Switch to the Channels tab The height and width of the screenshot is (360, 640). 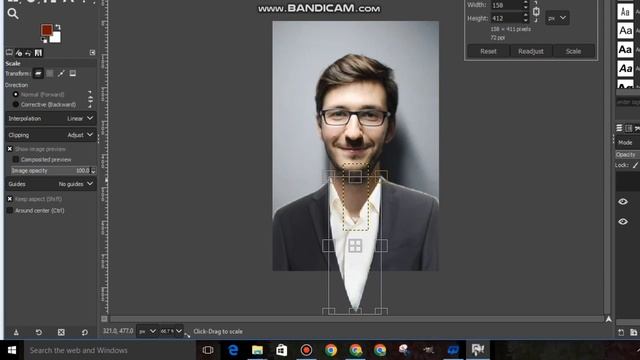tap(629, 128)
